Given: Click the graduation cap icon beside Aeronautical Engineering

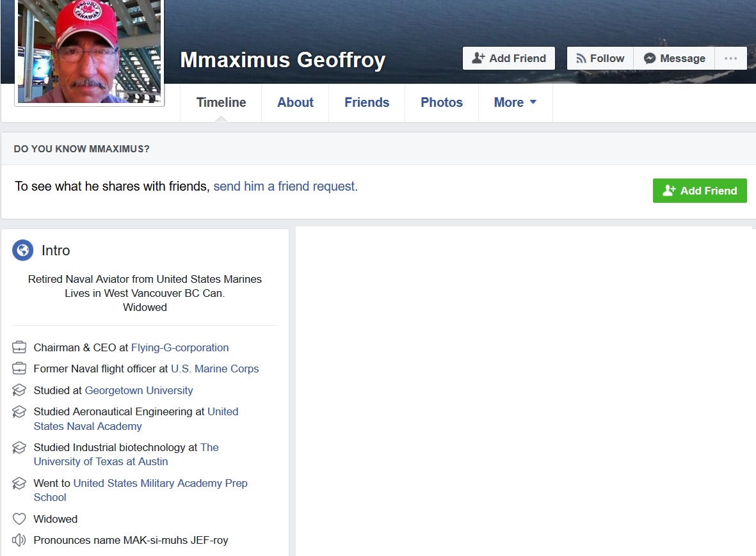Looking at the screenshot, I should coord(19,412).
